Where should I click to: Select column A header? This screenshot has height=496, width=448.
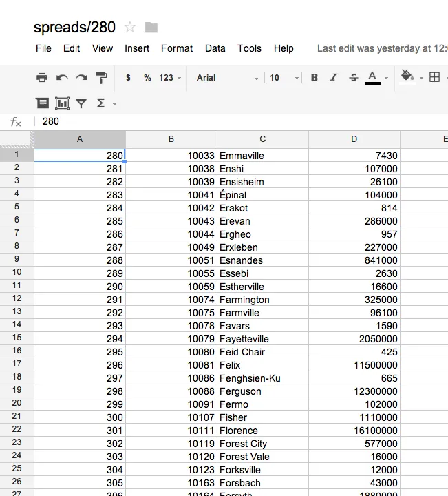(80, 139)
